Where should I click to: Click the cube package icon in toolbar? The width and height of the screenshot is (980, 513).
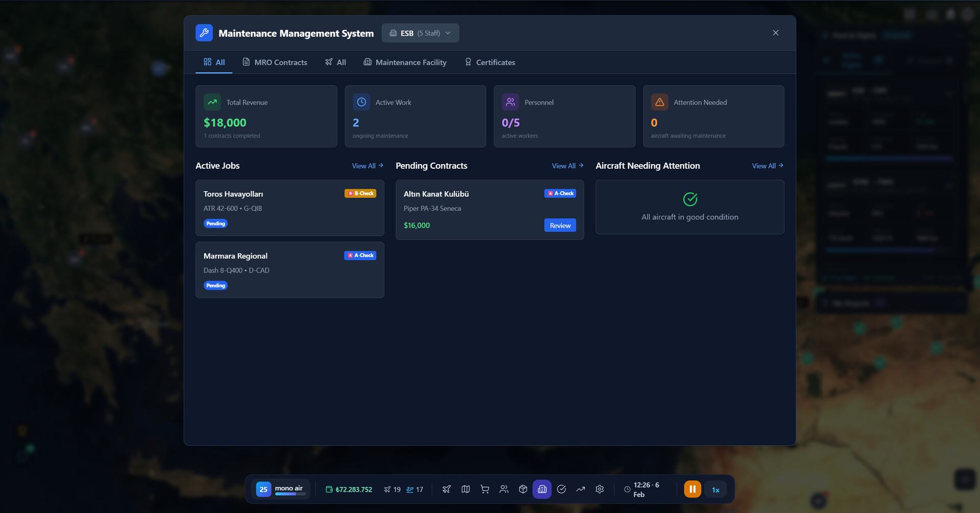523,490
